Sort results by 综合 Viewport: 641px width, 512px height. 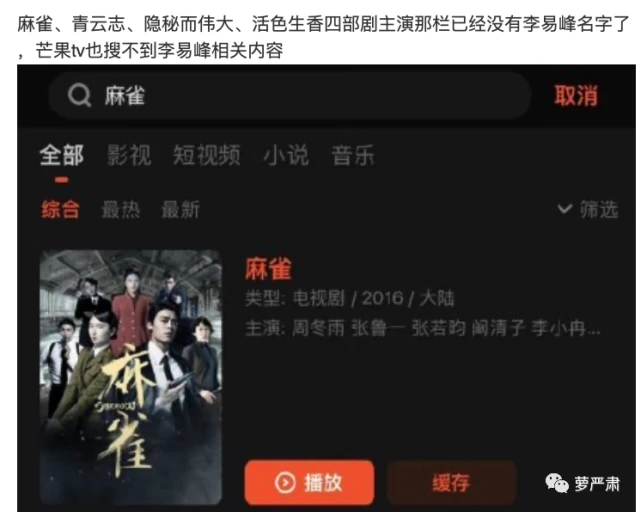point(60,210)
